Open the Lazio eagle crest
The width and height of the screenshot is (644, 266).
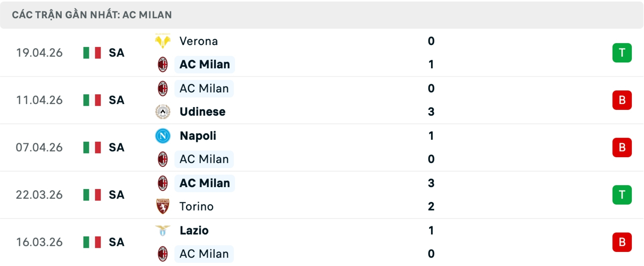pyautogui.click(x=163, y=230)
